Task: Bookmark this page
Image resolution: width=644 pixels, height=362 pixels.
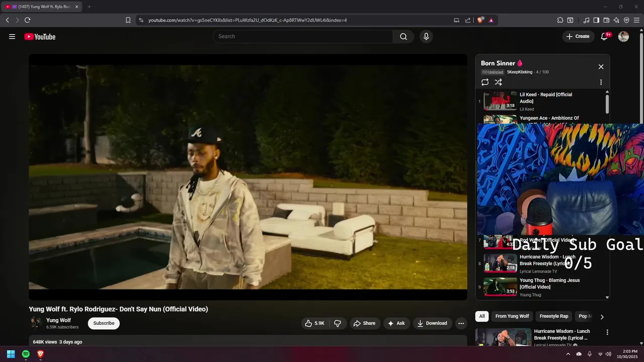Action: [x=128, y=20]
